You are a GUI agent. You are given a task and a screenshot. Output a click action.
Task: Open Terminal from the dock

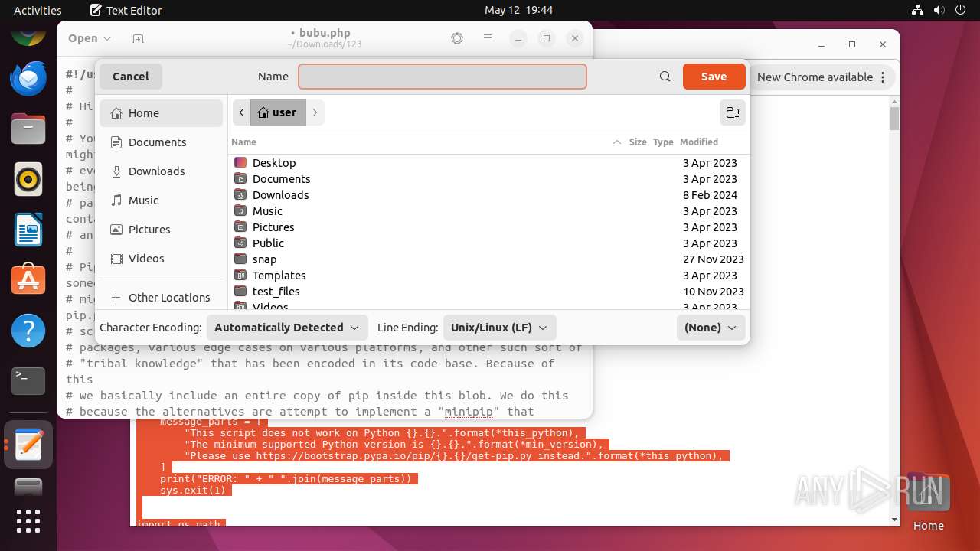[28, 381]
